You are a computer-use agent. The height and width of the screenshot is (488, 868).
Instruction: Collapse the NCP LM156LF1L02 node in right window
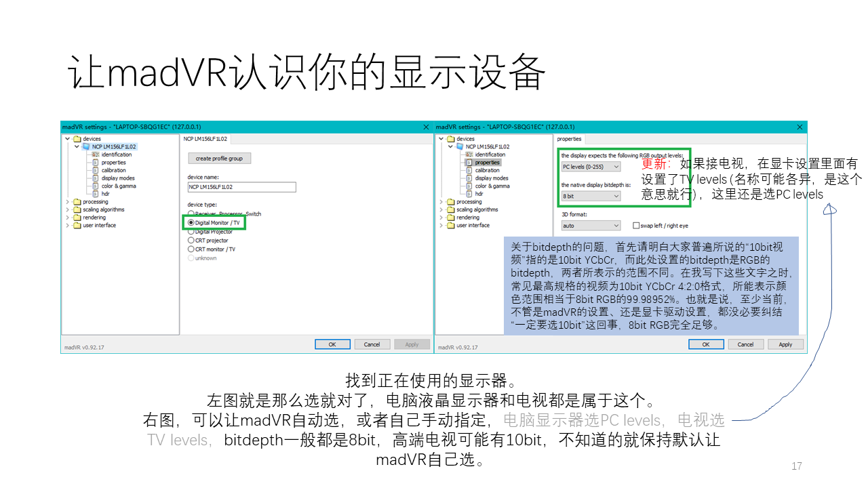tap(450, 146)
